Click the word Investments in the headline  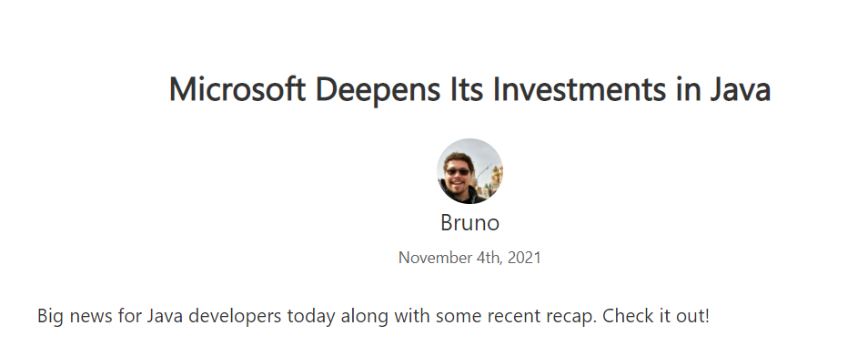pos(580,88)
